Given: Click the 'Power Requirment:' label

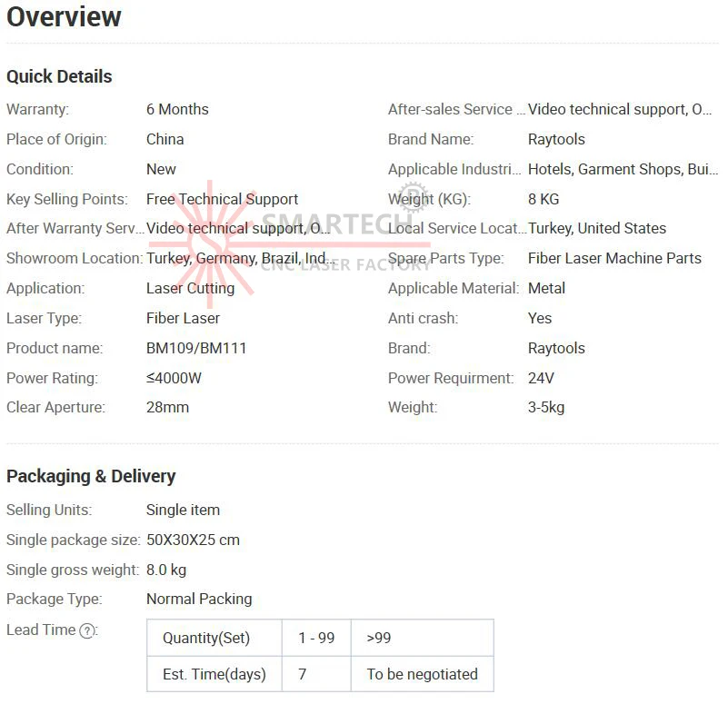Looking at the screenshot, I should 451,378.
